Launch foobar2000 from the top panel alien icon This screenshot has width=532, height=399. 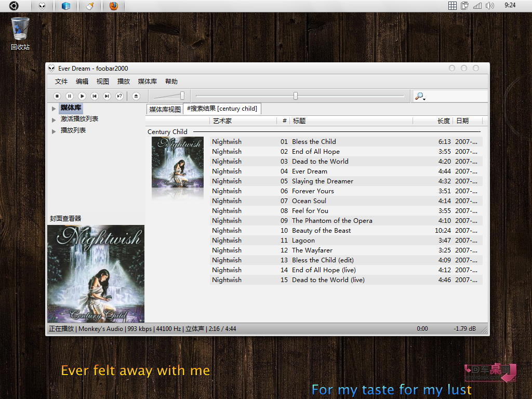coord(42,6)
